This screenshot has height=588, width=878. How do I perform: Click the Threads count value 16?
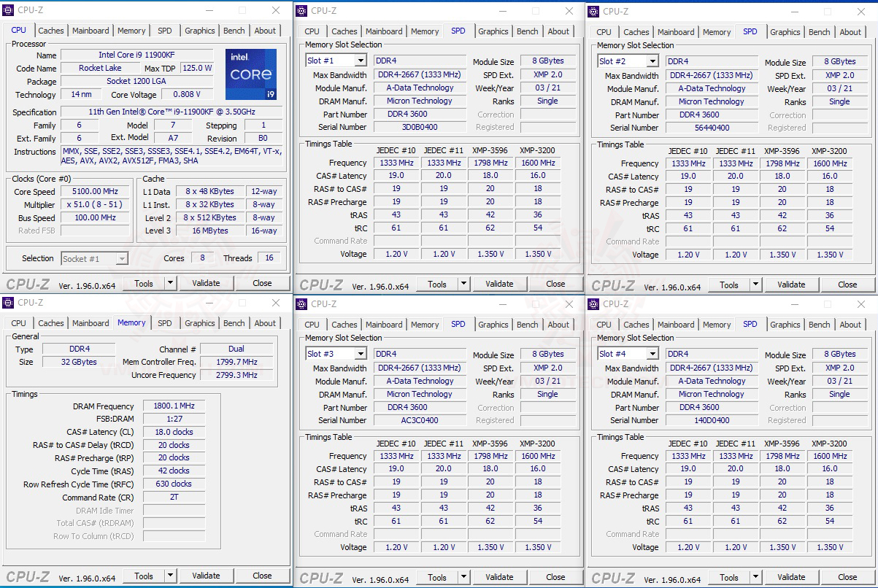[x=269, y=258]
